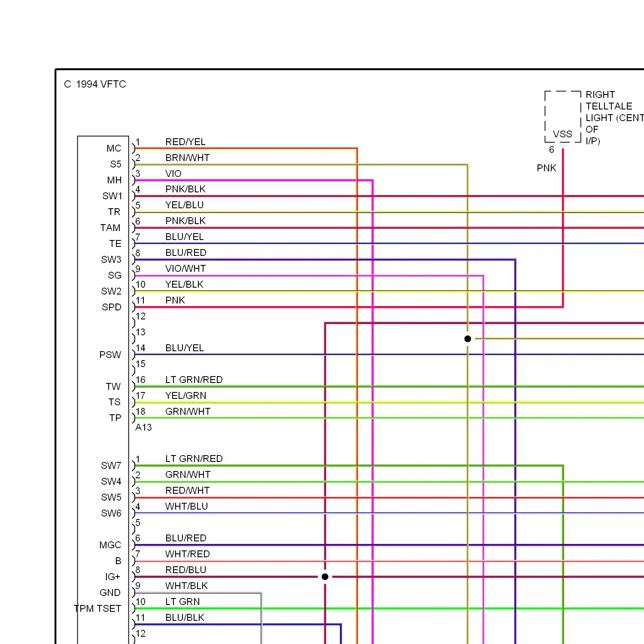Select the TPM TSET terminal label
The image size is (644, 644).
[97, 608]
